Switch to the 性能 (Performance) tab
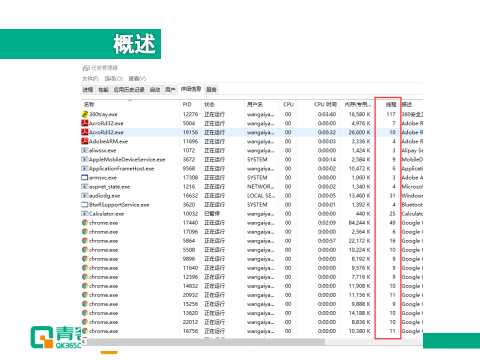The width and height of the screenshot is (480, 360). (103, 89)
